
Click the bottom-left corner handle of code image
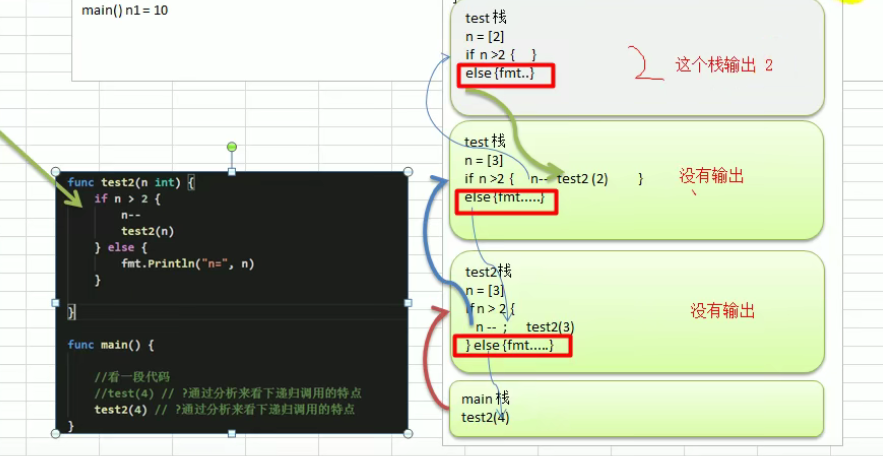pos(55,433)
